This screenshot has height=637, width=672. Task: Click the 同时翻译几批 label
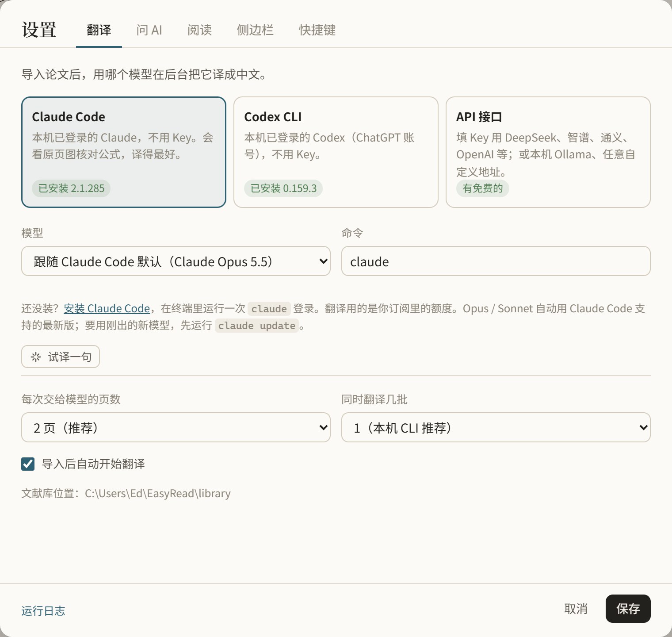click(x=374, y=399)
